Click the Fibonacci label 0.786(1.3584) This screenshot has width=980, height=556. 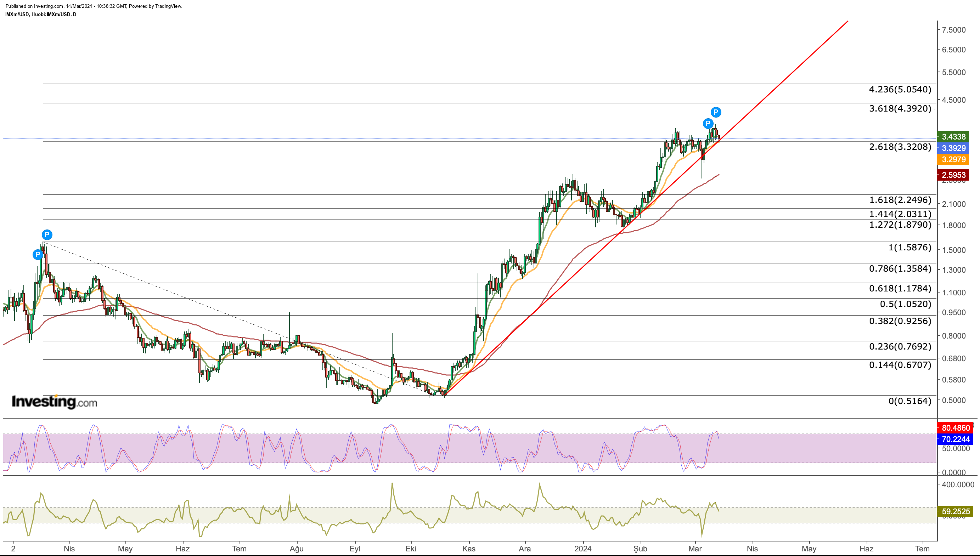click(x=900, y=268)
